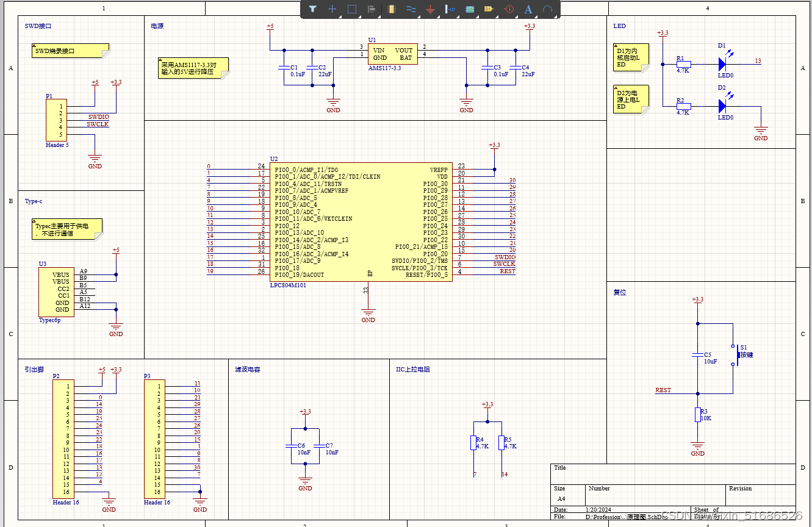This screenshot has width=812, height=527.
Task: Click the IIC上拉电阻 section title
Action: click(x=413, y=370)
